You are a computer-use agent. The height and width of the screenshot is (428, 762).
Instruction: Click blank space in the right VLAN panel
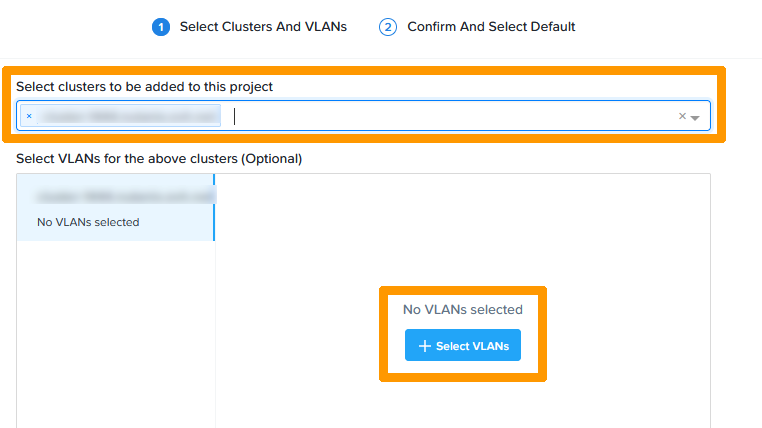pos(600,230)
